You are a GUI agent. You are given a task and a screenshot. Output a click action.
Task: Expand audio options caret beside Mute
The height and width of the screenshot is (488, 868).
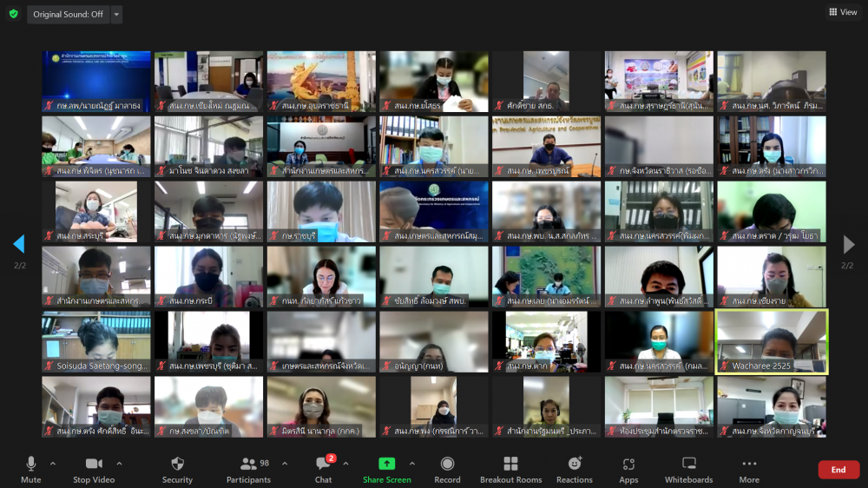[53, 464]
